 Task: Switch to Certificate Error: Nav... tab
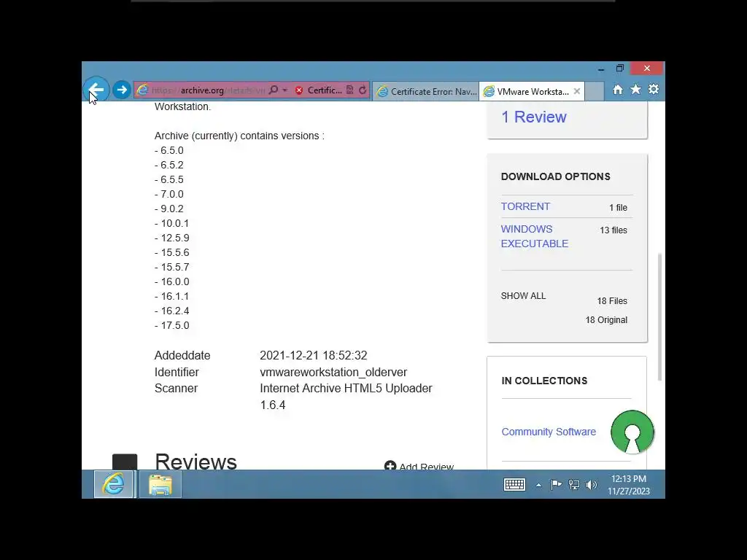point(426,91)
